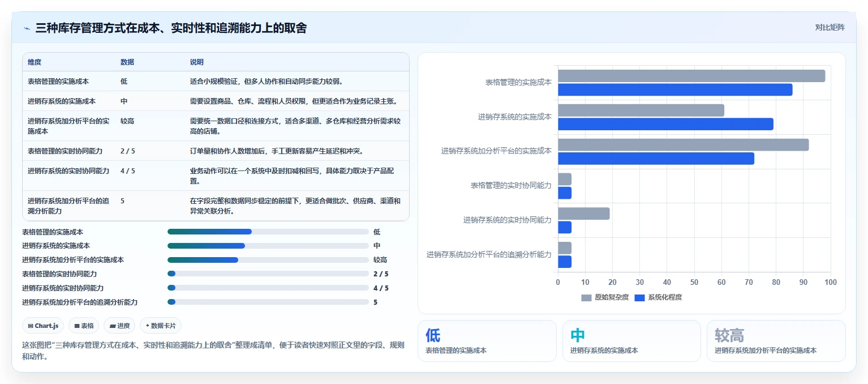This screenshot has width=868, height=384.
Task: Click the blue chart bar for 表格管理的实时协同能力
Action: coord(565,193)
